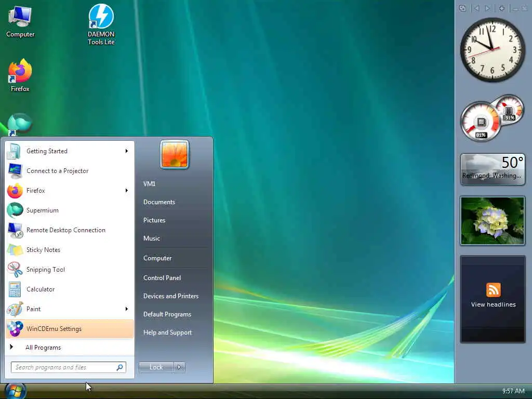Open VM1 user folder

pos(149,184)
